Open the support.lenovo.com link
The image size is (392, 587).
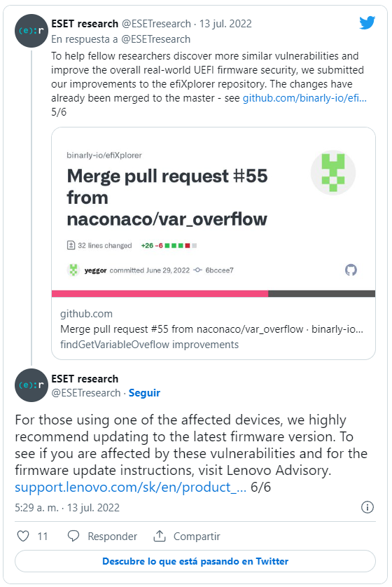[x=130, y=487]
